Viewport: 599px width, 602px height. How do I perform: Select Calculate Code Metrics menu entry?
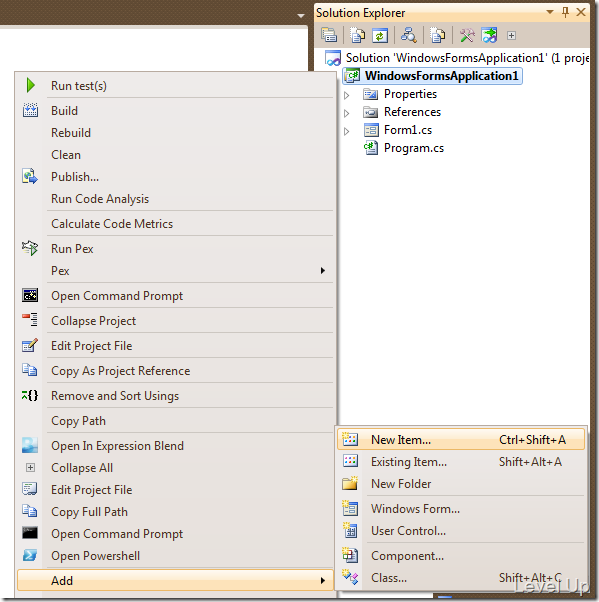point(112,224)
